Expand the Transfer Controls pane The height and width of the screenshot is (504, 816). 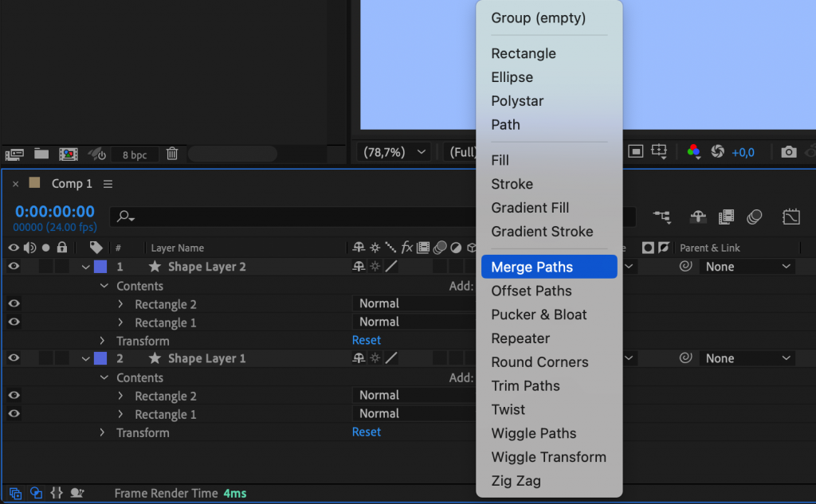[36, 493]
